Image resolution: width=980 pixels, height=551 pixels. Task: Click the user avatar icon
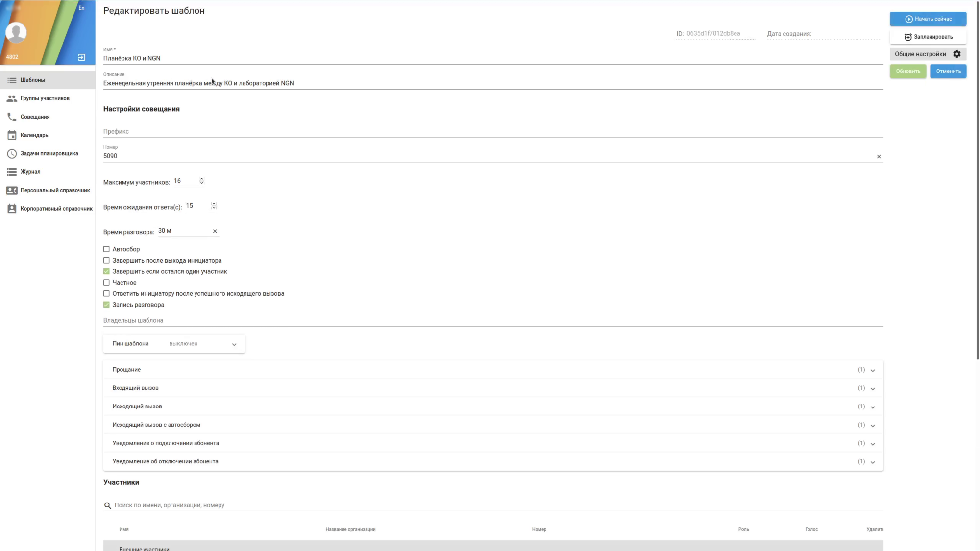click(16, 32)
